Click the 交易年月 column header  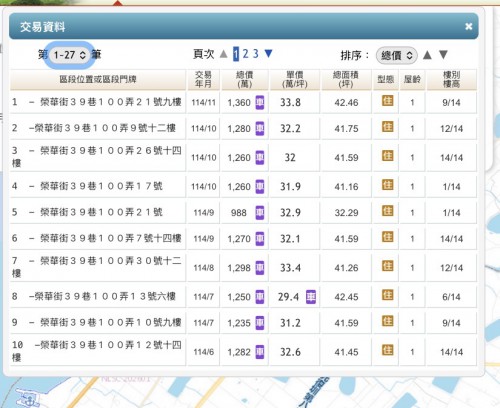tap(203, 79)
